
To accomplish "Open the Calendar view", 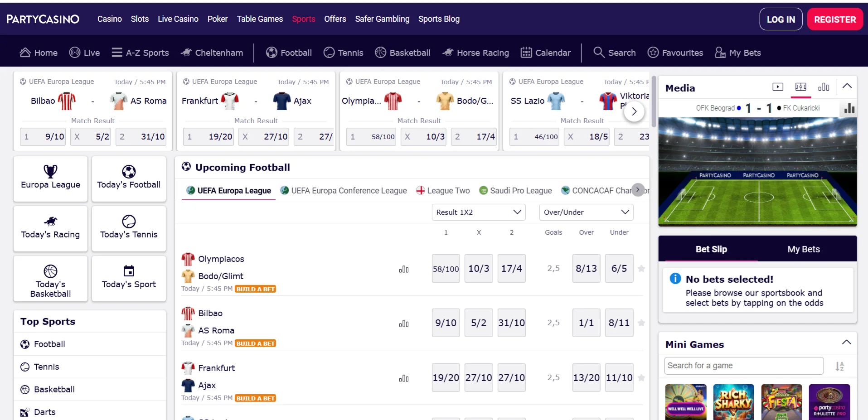I will 545,53.
